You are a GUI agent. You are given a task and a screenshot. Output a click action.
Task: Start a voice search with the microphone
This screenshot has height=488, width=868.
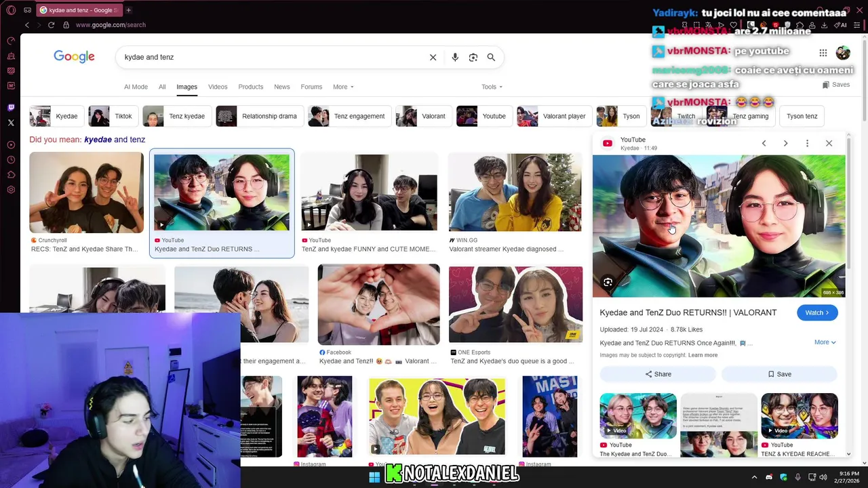coord(455,58)
